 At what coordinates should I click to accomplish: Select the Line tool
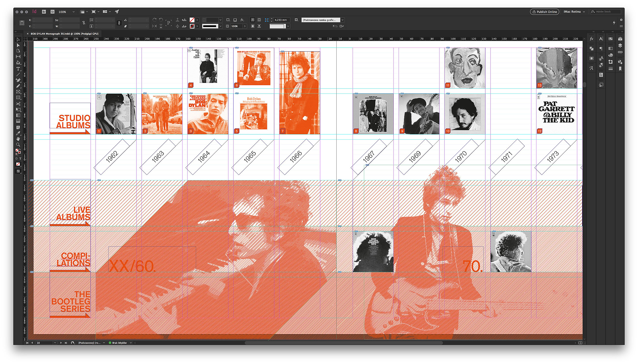tap(18, 74)
